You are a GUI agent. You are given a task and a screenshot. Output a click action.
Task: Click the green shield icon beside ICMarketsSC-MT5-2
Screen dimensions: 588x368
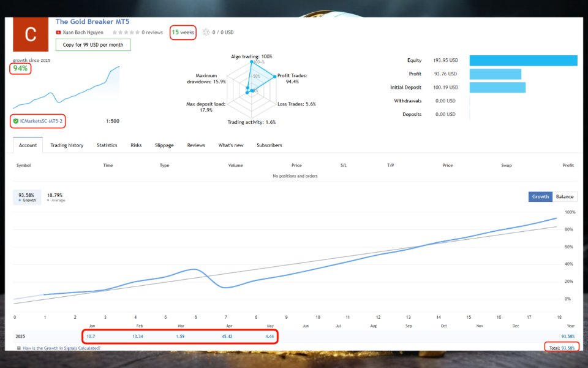(16, 121)
